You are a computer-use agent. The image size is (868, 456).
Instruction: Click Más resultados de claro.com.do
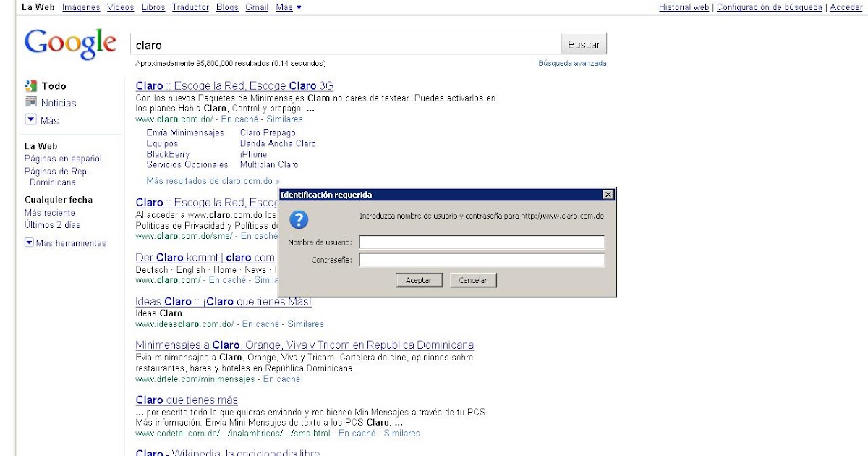coord(213,181)
